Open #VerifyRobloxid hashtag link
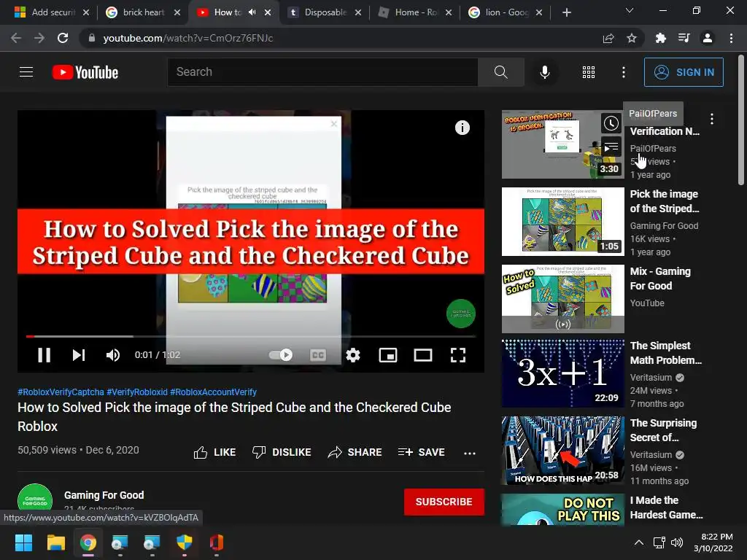This screenshot has width=747, height=560. pos(137,392)
